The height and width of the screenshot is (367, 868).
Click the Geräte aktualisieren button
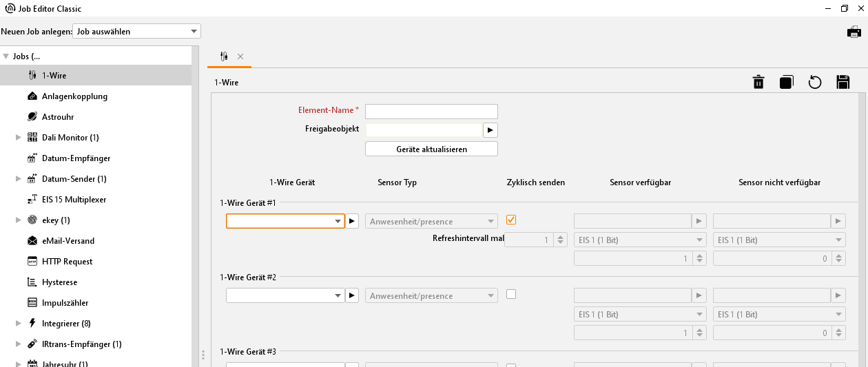(x=431, y=149)
